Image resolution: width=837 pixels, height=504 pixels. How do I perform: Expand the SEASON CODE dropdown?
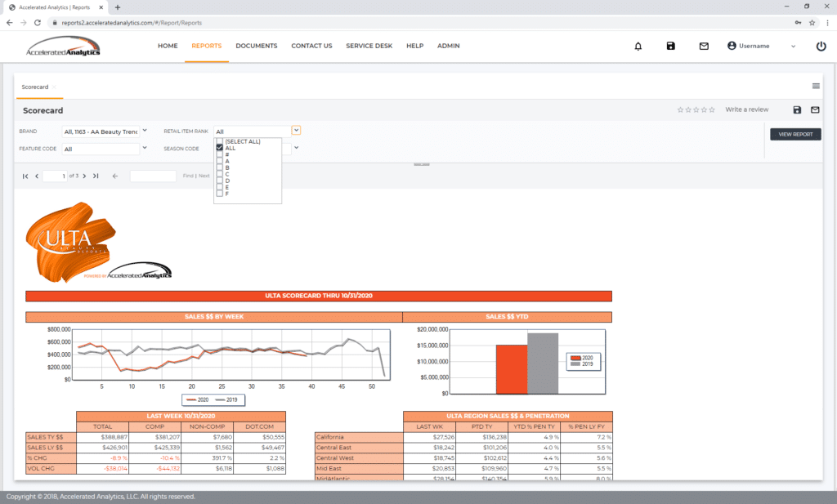coord(295,148)
